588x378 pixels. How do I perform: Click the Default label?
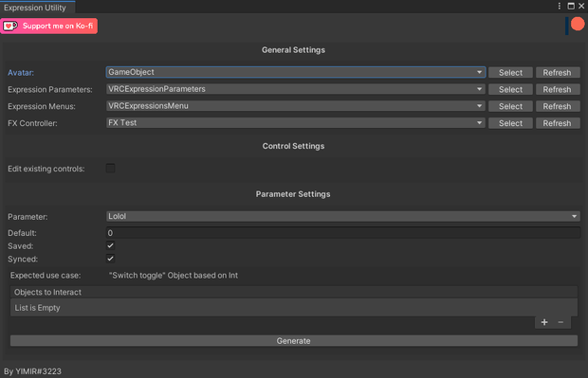coord(22,233)
